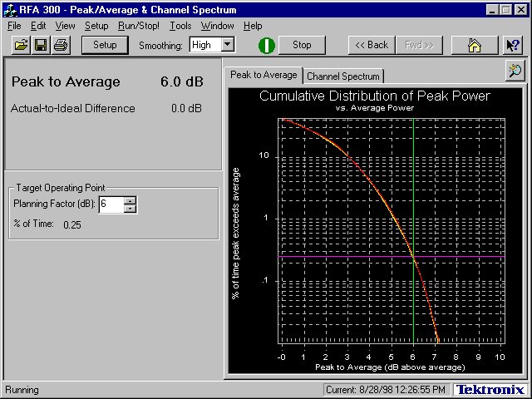Click the << Back button

[x=372, y=45]
